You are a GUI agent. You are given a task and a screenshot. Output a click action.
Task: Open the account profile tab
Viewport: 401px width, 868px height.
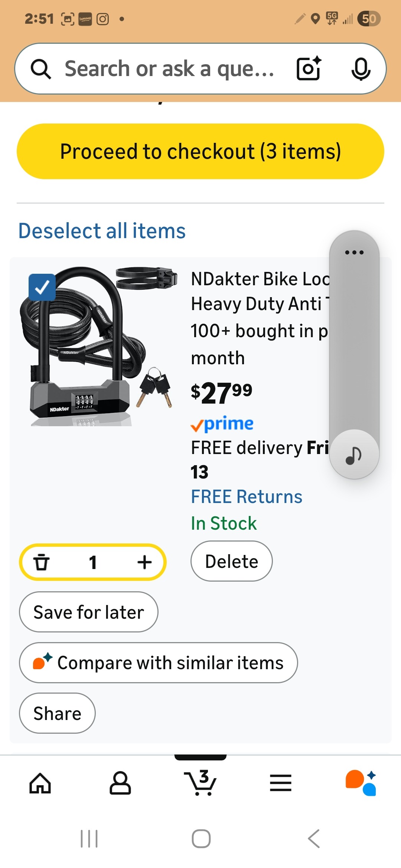(x=120, y=783)
